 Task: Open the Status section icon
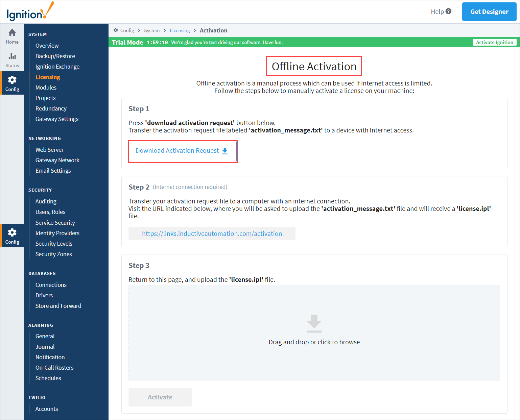coord(12,56)
